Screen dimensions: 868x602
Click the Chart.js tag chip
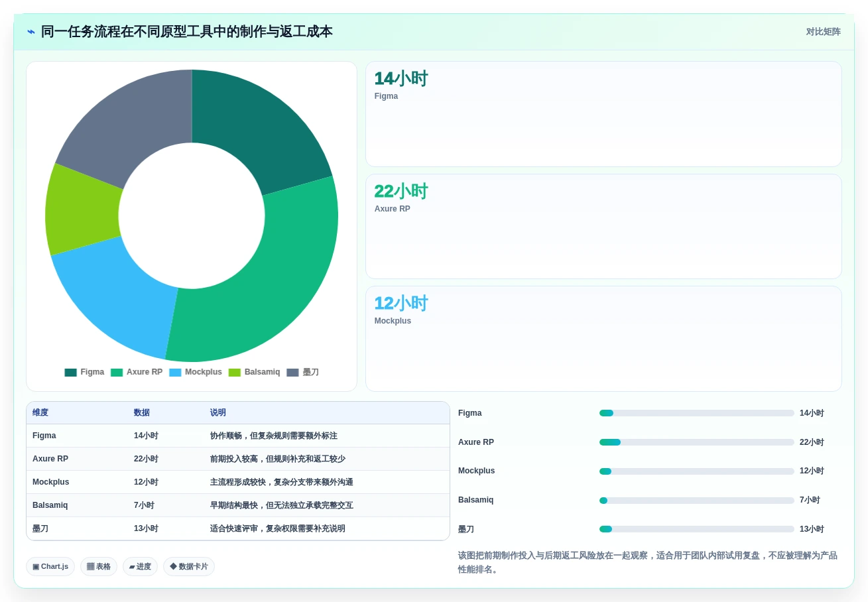(x=50, y=566)
